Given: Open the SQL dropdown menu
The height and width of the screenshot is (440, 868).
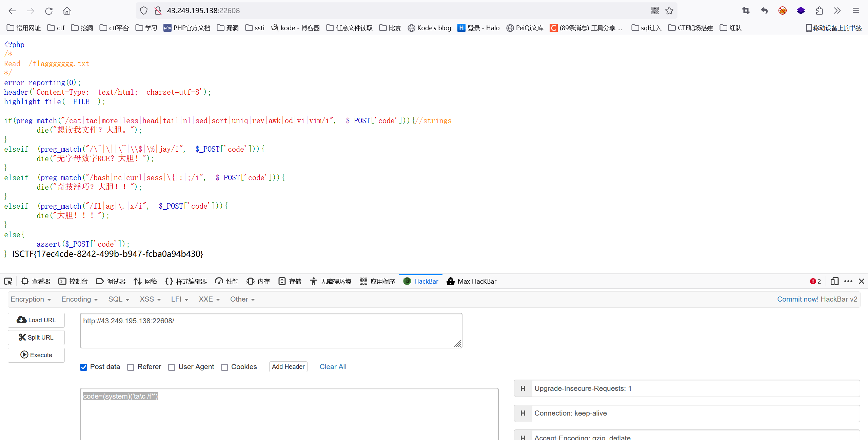Looking at the screenshot, I should tap(119, 299).
